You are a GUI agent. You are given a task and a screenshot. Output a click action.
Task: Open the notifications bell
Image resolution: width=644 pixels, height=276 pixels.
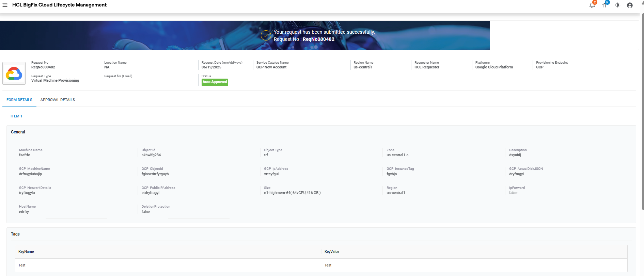point(592,5)
